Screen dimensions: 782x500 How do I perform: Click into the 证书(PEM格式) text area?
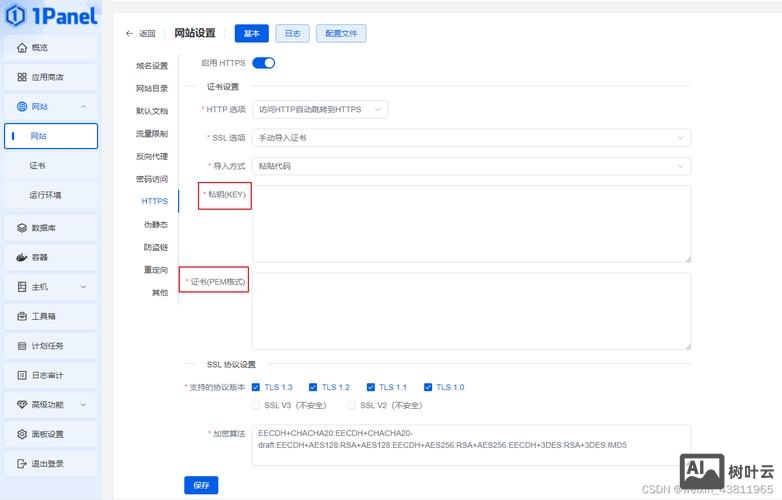tap(471, 311)
